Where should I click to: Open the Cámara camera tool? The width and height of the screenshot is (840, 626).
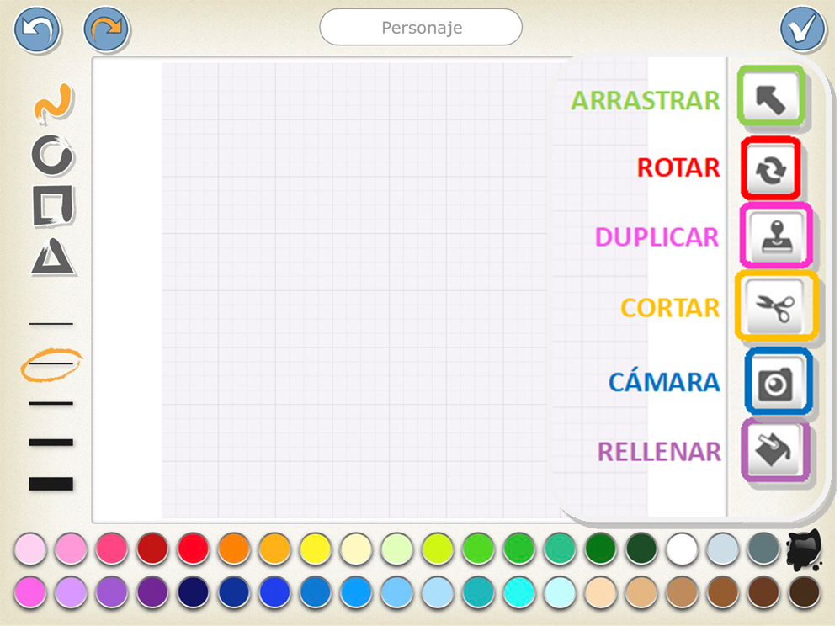click(777, 382)
